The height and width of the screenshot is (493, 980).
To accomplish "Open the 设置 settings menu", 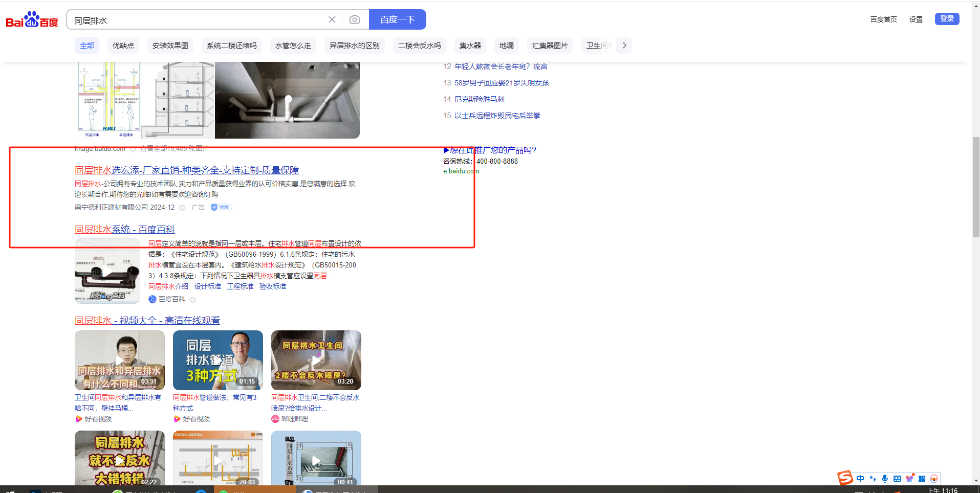I will (916, 19).
